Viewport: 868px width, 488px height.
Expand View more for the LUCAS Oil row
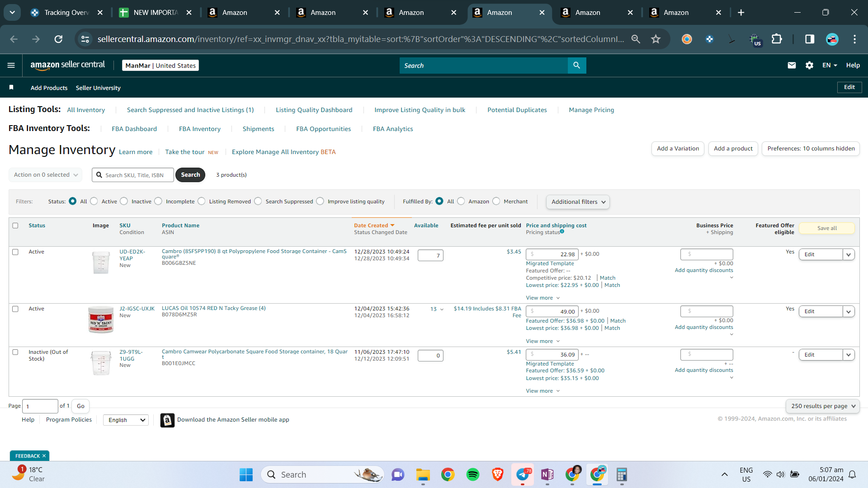pyautogui.click(x=543, y=341)
